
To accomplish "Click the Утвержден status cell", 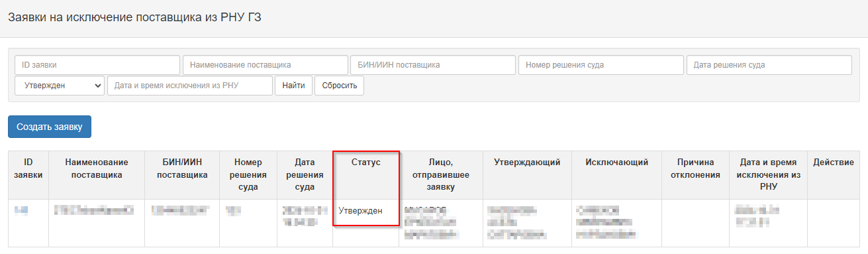I will click(x=365, y=223).
